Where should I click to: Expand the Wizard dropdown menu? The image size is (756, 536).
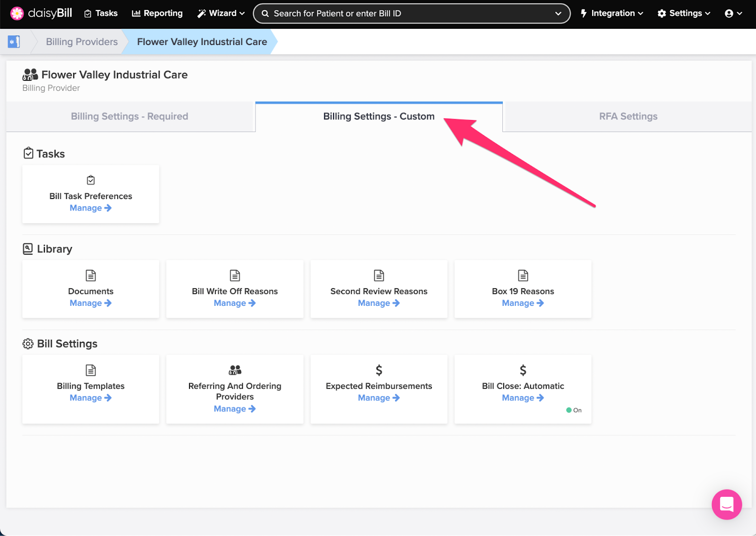point(221,13)
